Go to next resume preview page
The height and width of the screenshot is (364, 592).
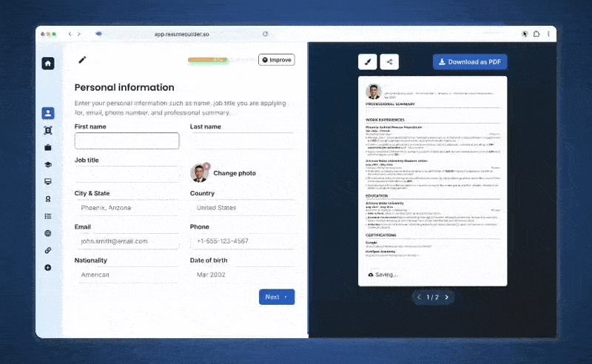point(446,297)
